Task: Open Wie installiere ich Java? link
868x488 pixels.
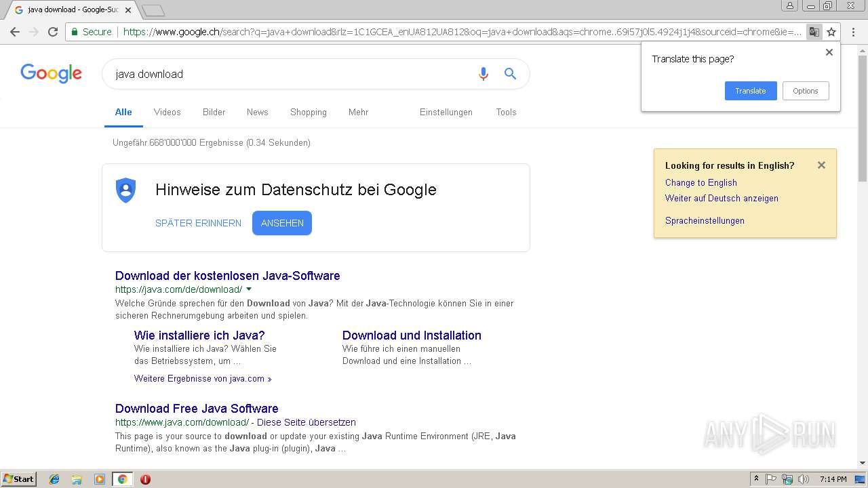Action: click(199, 335)
